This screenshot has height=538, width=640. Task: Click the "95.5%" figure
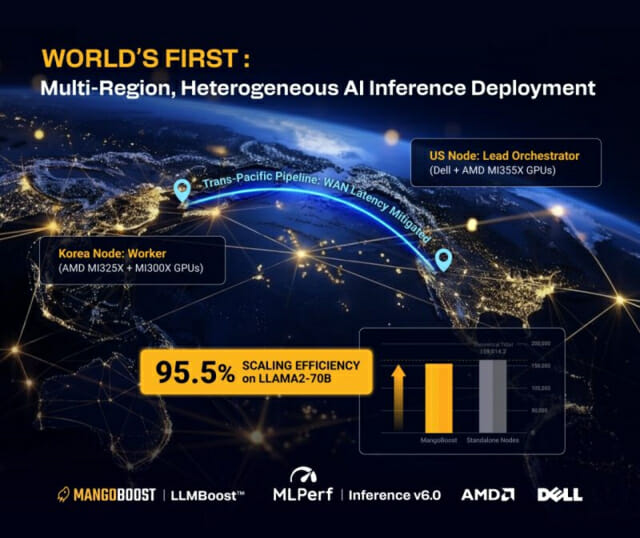195,372
